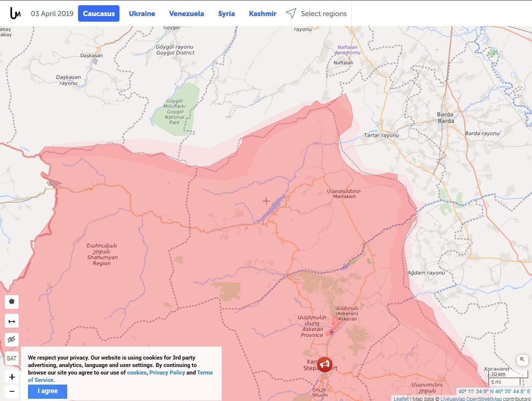Open Select regions menu

[316, 13]
